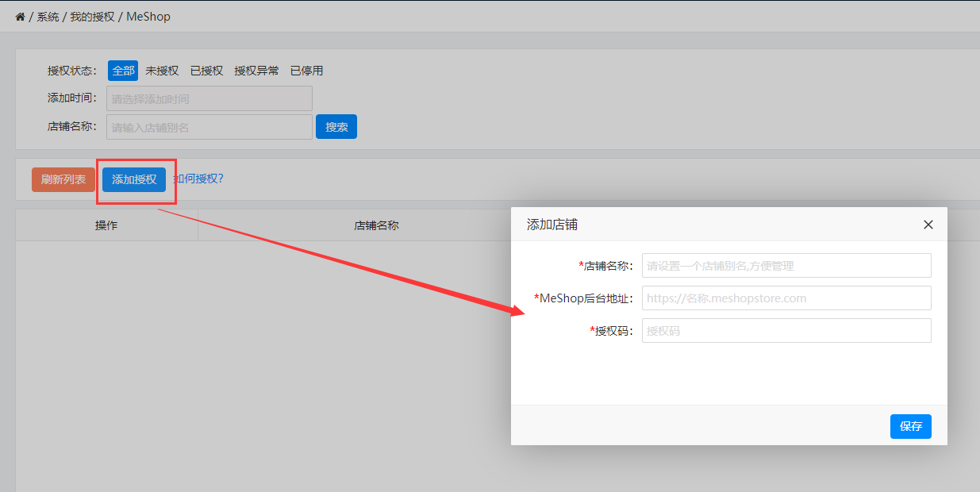Focus the 店铺名称 field in the dialog

786,266
